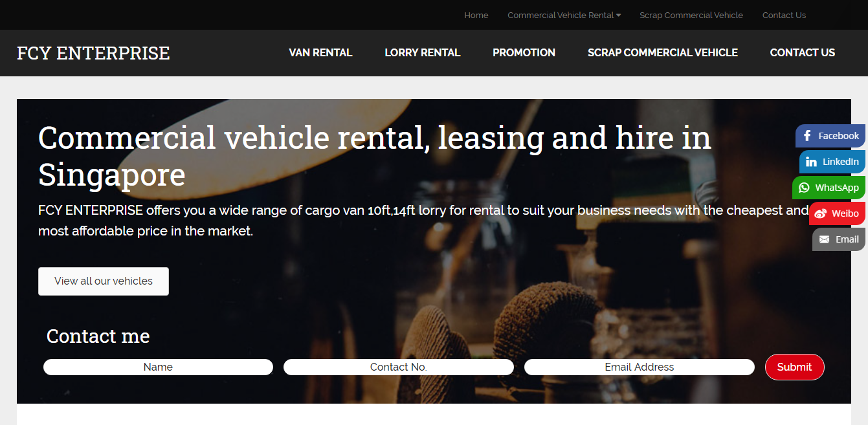Focus the Name input field

click(x=158, y=367)
